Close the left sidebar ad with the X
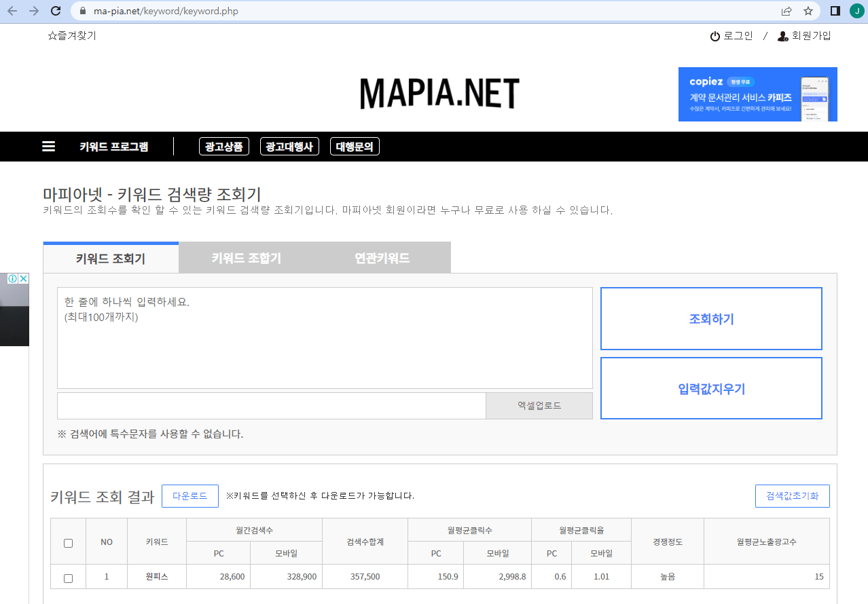Screen dimensions: 868x604 tap(24, 278)
